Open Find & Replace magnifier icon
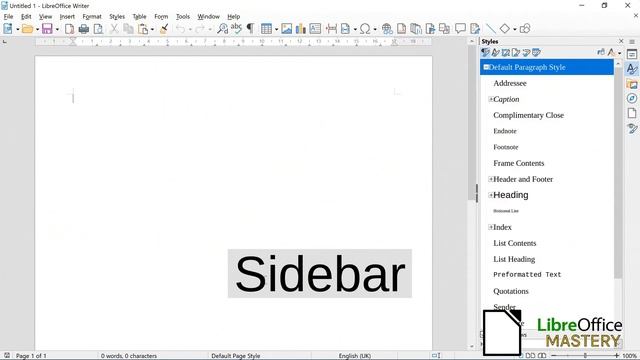 coord(222,29)
